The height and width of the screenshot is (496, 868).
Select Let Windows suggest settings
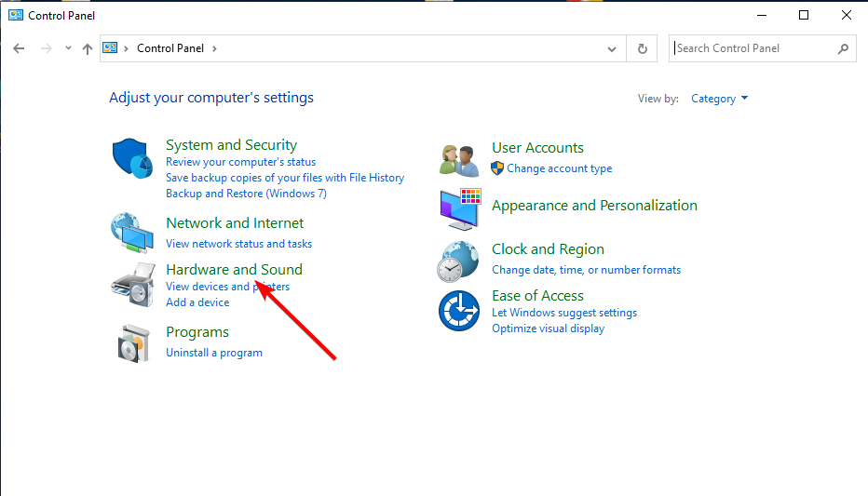click(564, 313)
